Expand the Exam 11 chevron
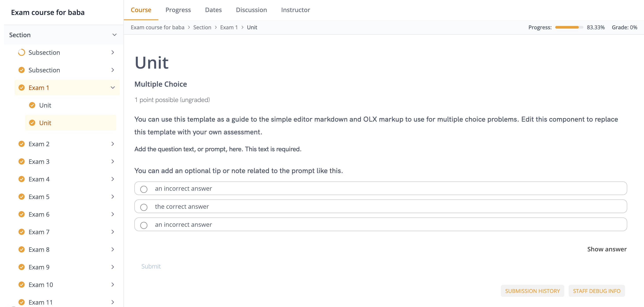The width and height of the screenshot is (644, 307). tap(113, 302)
